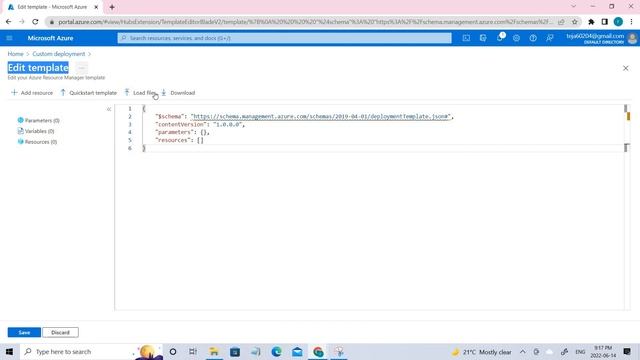This screenshot has height=360, width=640.
Task: Click the share page icon in address bar
Action: coord(562,22)
